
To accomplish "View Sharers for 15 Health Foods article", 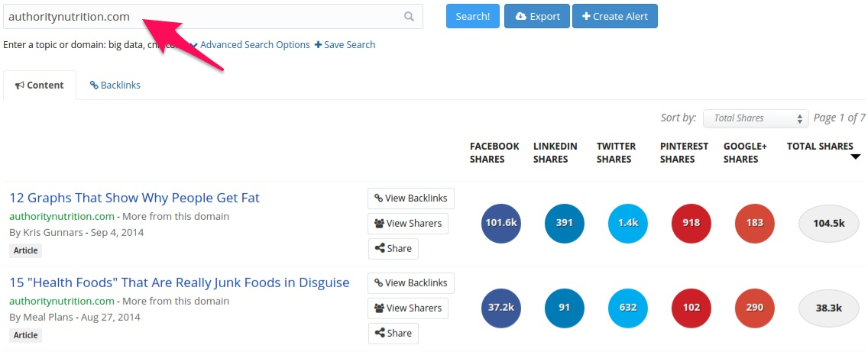I will [408, 308].
